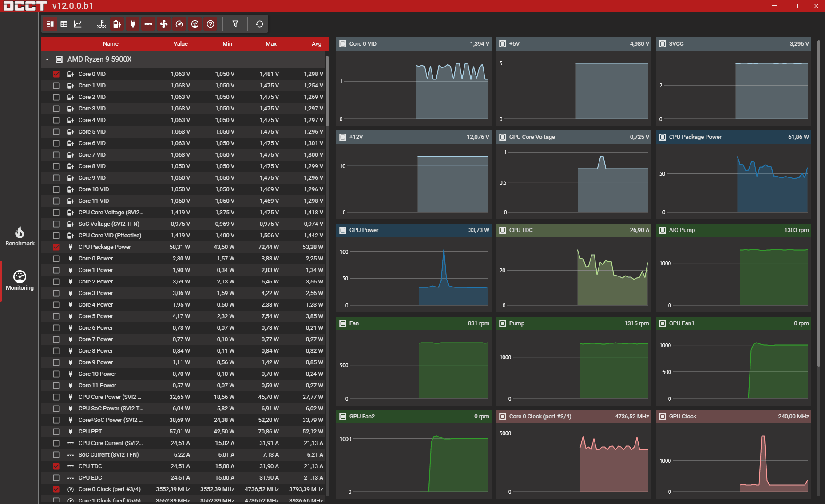Open the graph view with line chart icon
825x504 pixels.
[x=78, y=24]
